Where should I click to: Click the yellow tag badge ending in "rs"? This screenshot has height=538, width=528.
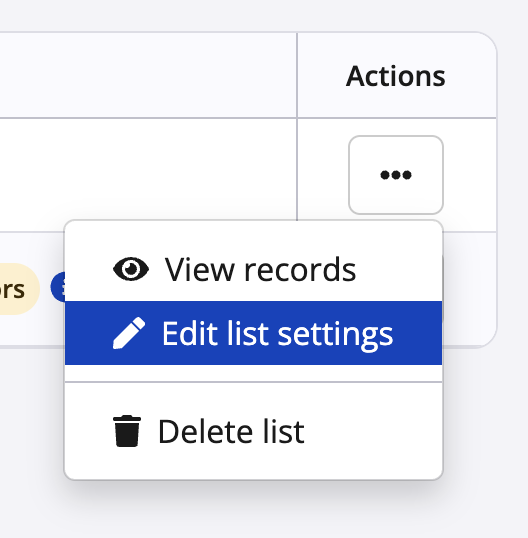[x=14, y=289]
